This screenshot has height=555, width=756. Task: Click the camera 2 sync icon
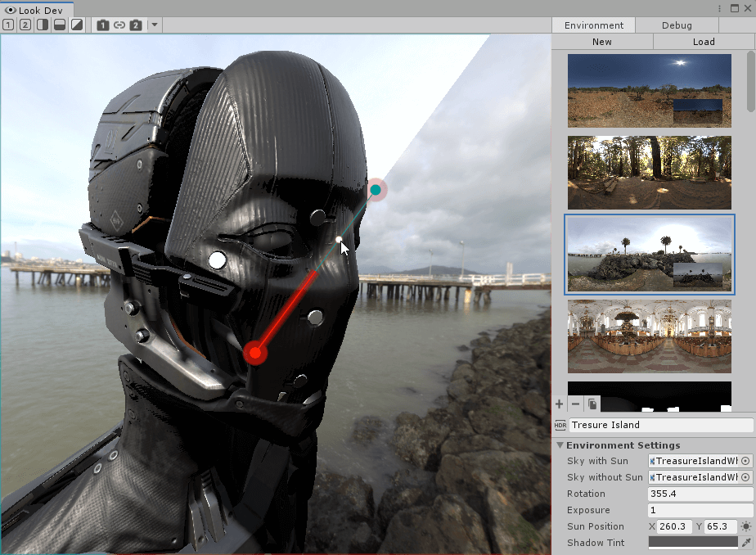coord(136,25)
